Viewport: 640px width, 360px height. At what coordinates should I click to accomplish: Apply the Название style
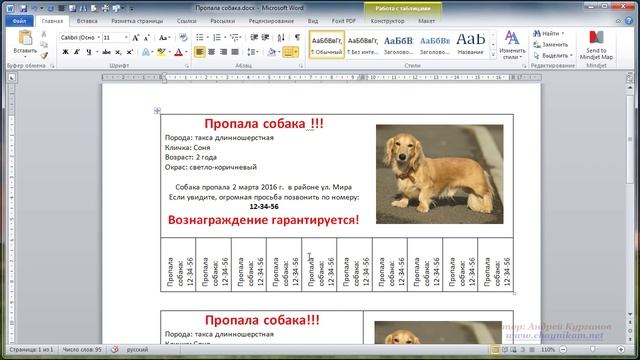(x=470, y=44)
